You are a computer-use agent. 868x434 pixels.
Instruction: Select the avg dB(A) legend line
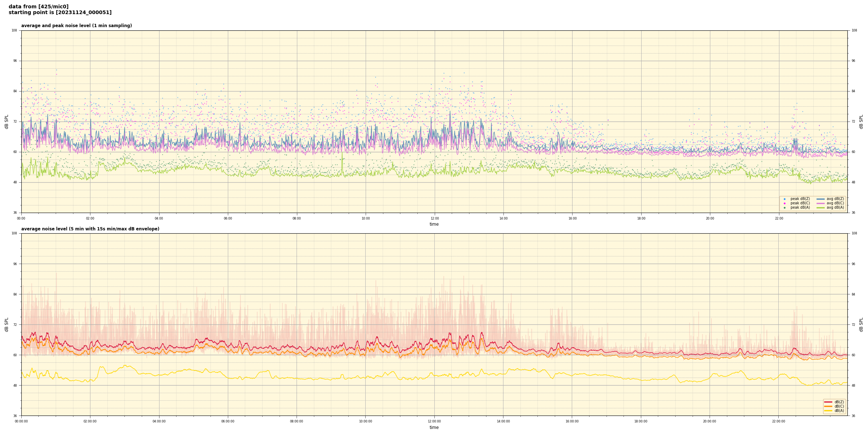click(821, 208)
